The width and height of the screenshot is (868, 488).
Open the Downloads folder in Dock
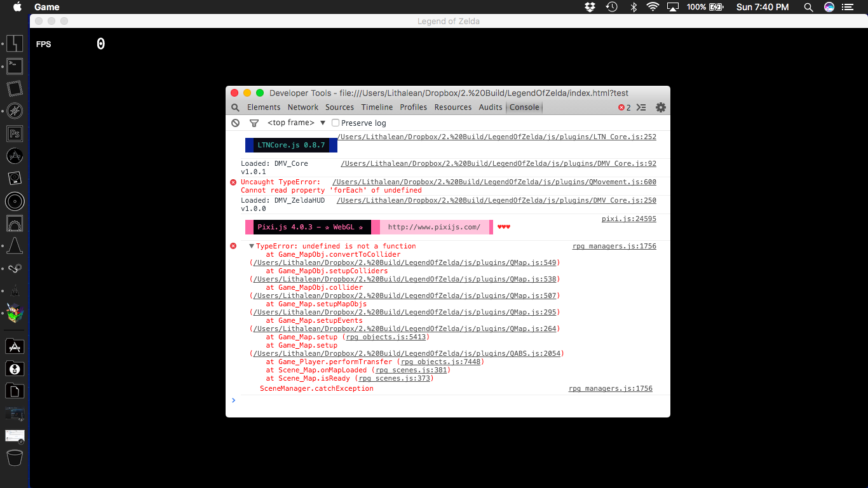(x=15, y=369)
